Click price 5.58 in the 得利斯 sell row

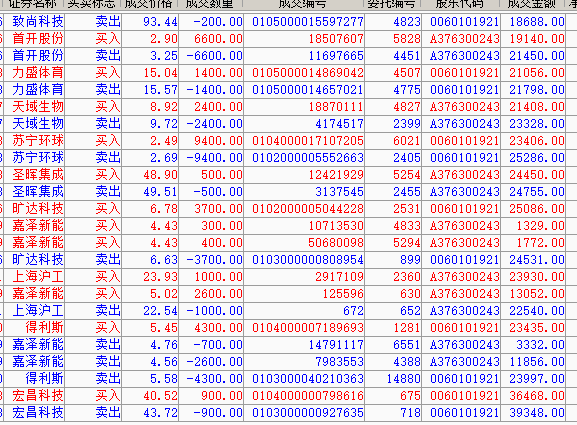[164, 379]
